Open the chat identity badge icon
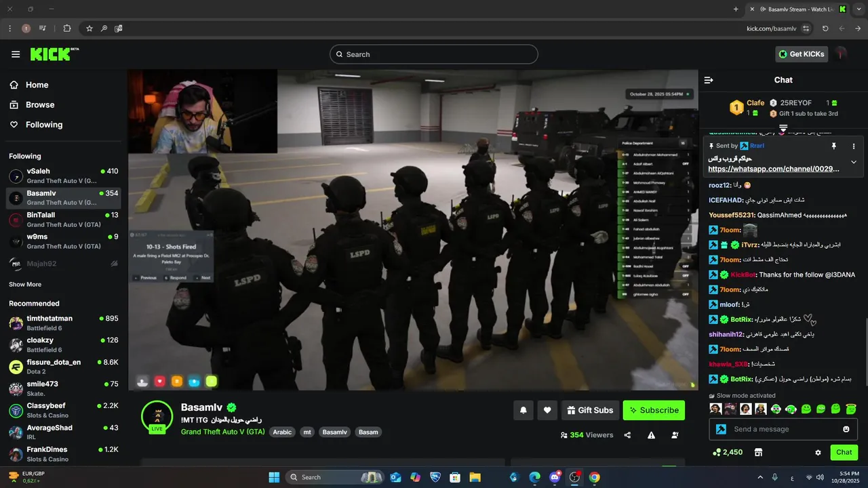Image resolution: width=868 pixels, height=488 pixels. tap(722, 429)
